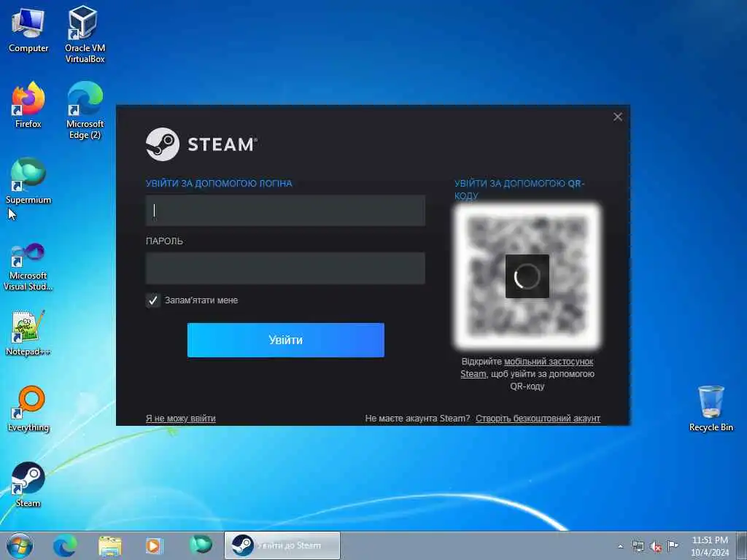Select the Steam desktop shortcut
This screenshot has height=560, width=747.
[x=28, y=484]
